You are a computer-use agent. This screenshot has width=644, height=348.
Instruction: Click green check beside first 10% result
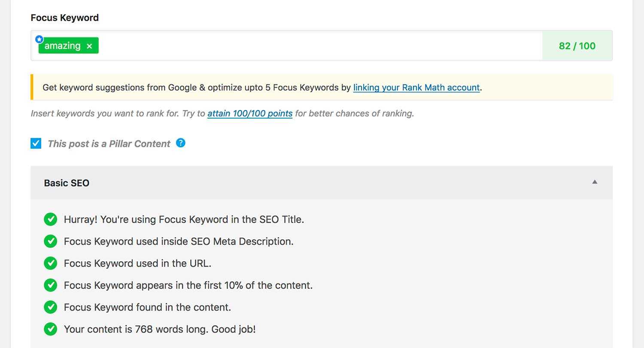pyautogui.click(x=50, y=285)
